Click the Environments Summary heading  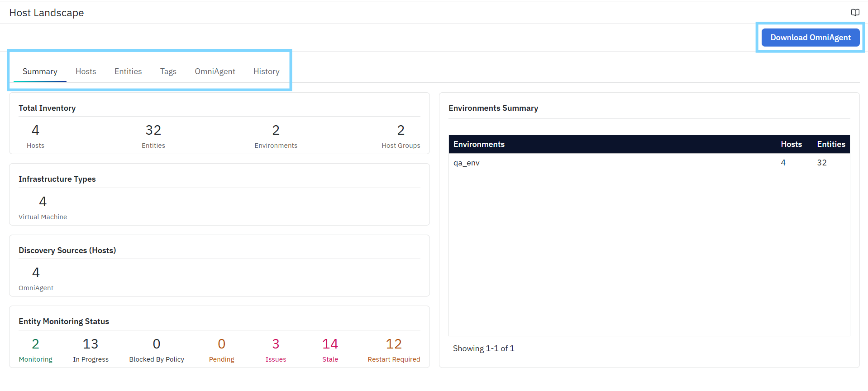pyautogui.click(x=493, y=108)
